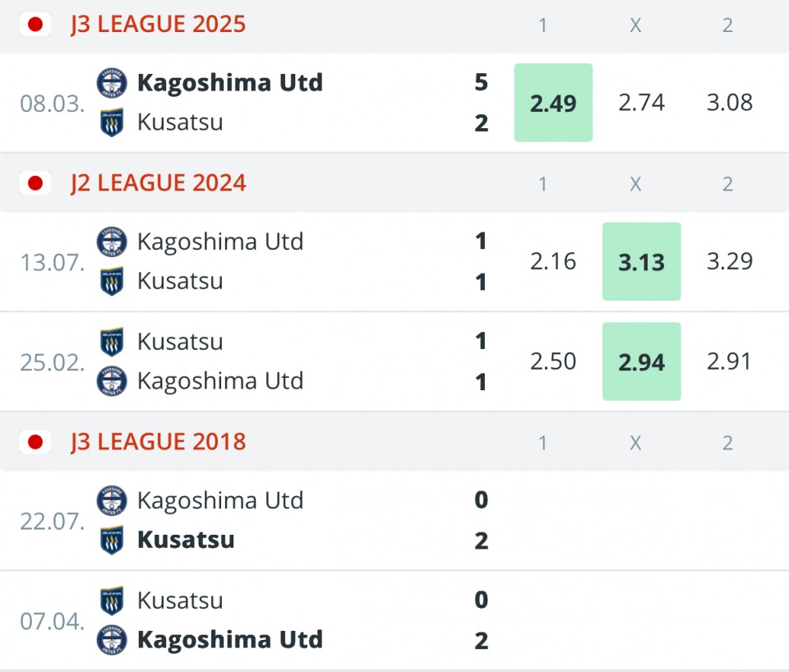Select 3.08 away odds for 08.03. match
Image resolution: width=789 pixels, height=672 pixels.
tap(730, 103)
